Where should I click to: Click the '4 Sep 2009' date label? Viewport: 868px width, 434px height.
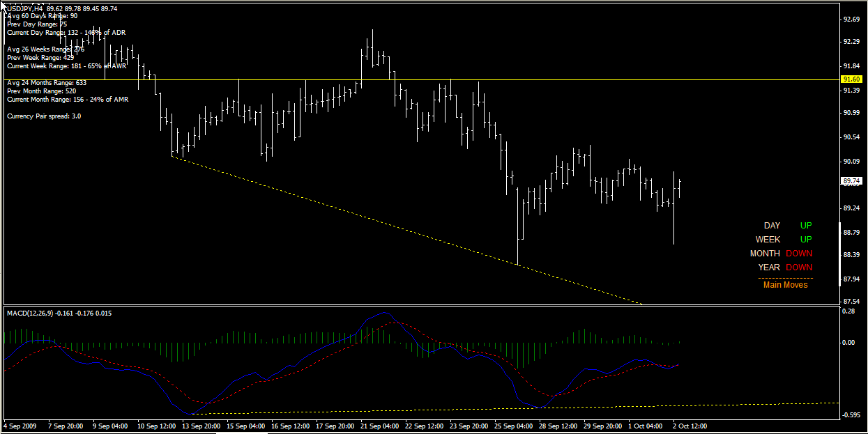coord(20,425)
